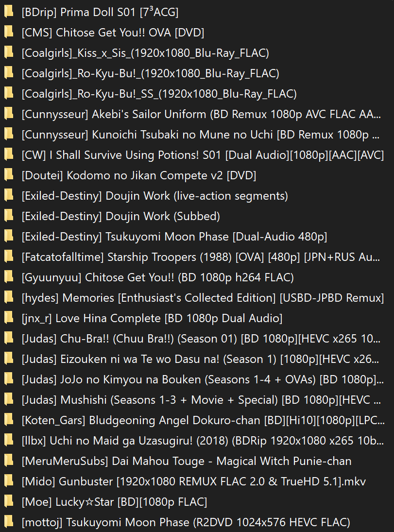The height and width of the screenshot is (532, 394).
Task: Click the folder icon for Judas Mushishi
Action: pos(8,399)
